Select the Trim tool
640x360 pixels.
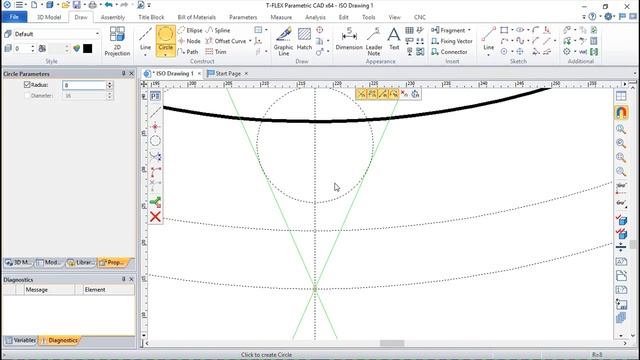coord(216,52)
